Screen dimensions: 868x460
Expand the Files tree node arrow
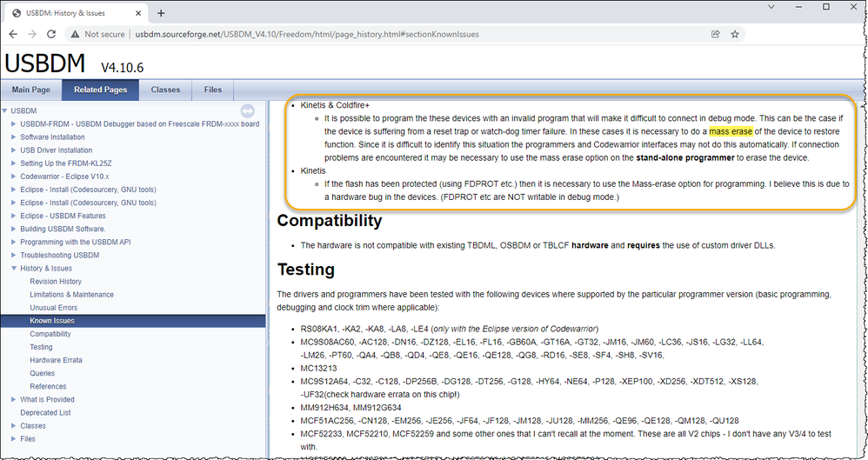click(14, 439)
